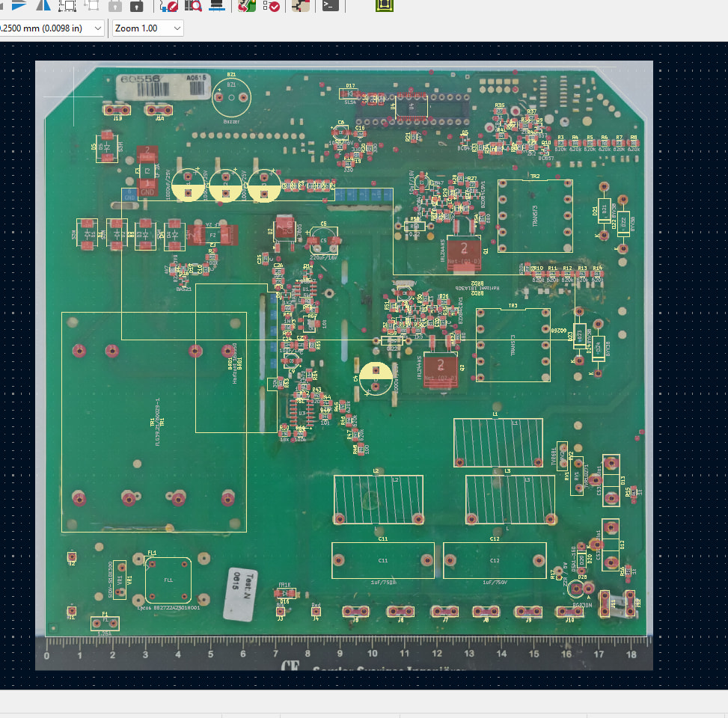Viewport: 728px width, 718px height.
Task: Select the J14 connector footprint
Action: coord(159,110)
